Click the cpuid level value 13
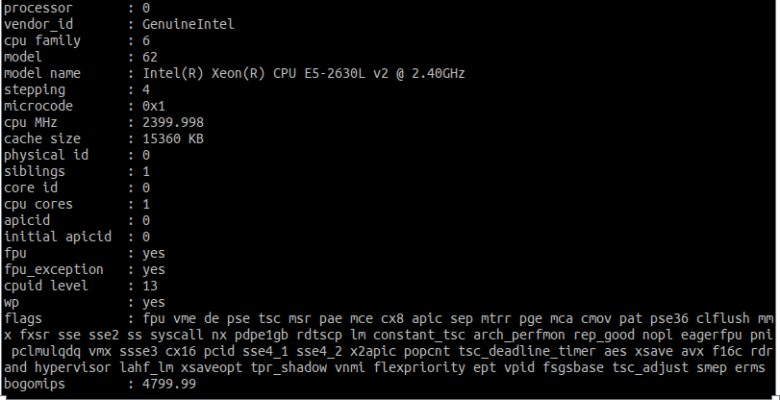Screen dimensions: 780x400 point(152,285)
